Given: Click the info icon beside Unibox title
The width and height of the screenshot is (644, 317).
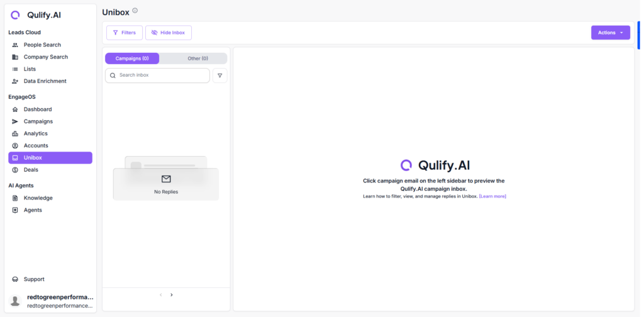Looking at the screenshot, I should (x=135, y=11).
